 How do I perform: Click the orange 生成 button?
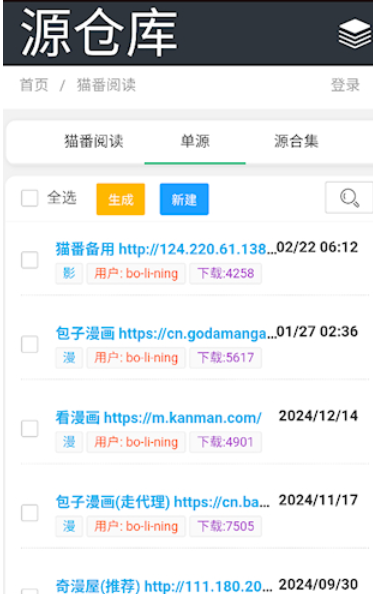120,199
